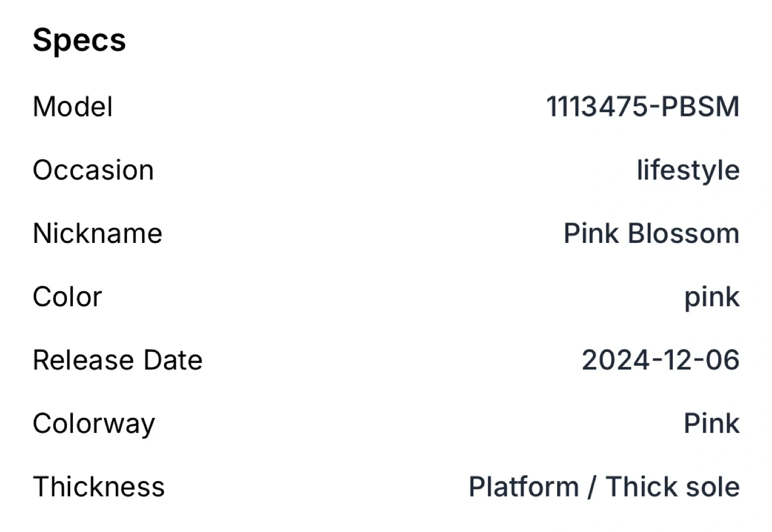The width and height of the screenshot is (772, 532).
Task: Click the Model label
Action: [73, 107]
